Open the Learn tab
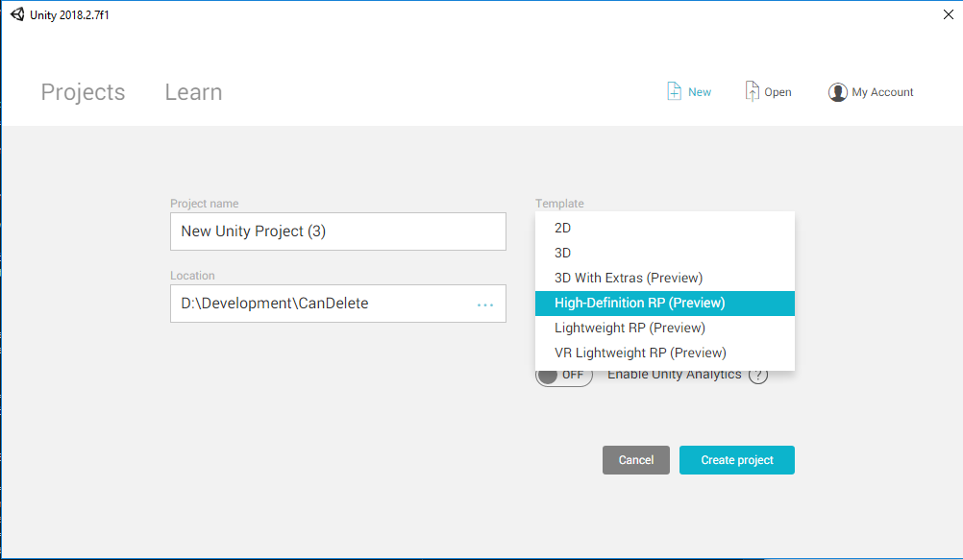This screenshot has height=560, width=963. tap(193, 92)
